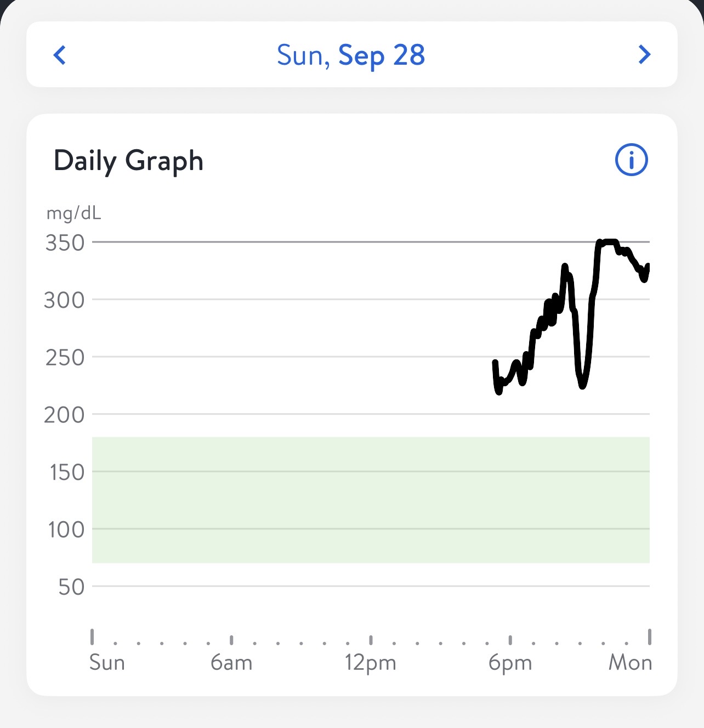Select the 200 value on glucose axis
This screenshot has width=704, height=728.
click(x=65, y=415)
